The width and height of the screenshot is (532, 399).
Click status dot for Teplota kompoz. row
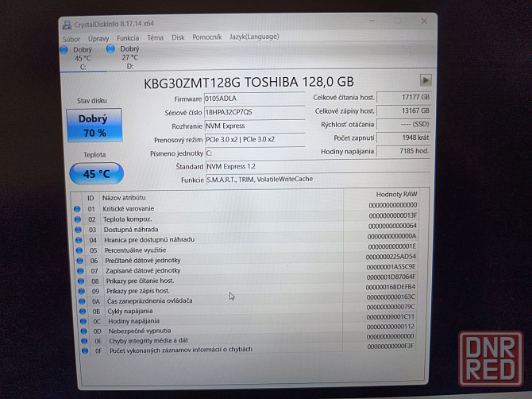click(x=78, y=219)
